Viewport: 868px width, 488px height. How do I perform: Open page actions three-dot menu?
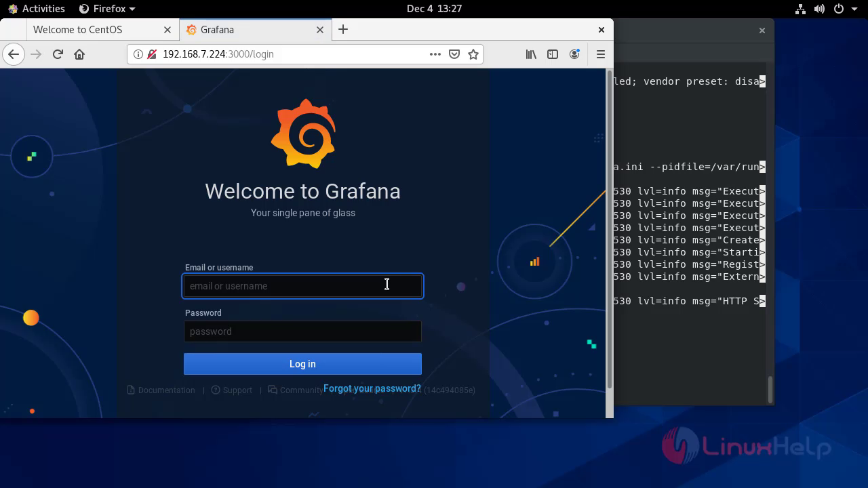tap(435, 54)
